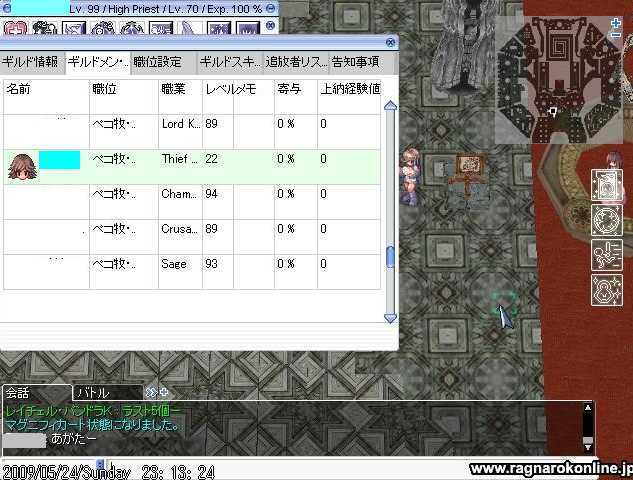Open the 職位設定 tab
This screenshot has height=480, width=633.
pyautogui.click(x=164, y=63)
